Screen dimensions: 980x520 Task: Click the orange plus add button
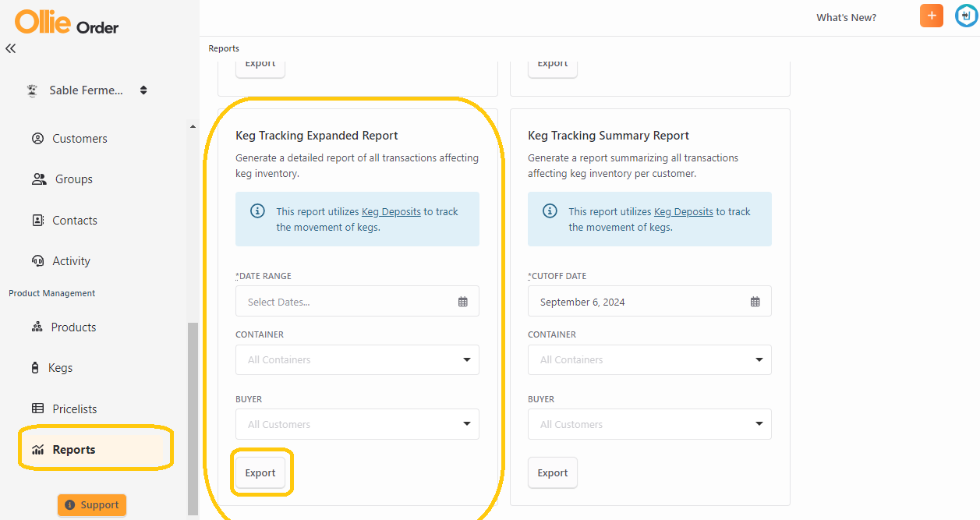(932, 16)
